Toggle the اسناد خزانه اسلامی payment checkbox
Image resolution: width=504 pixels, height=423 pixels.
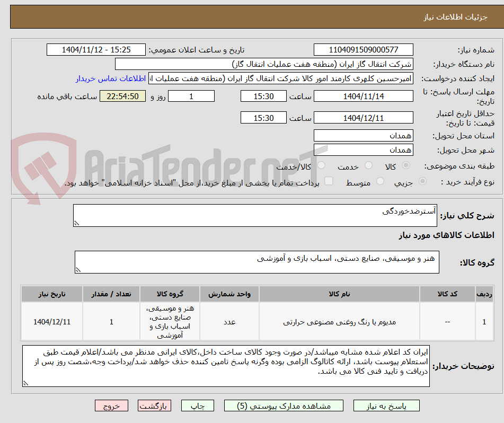tap(329, 181)
